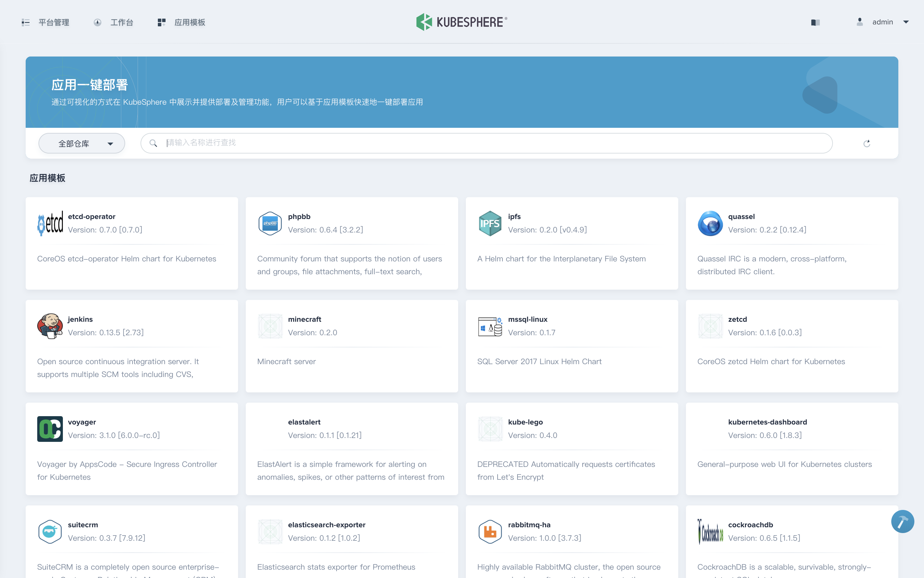The image size is (924, 578).
Task: Open the elastalert app title
Action: point(304,422)
